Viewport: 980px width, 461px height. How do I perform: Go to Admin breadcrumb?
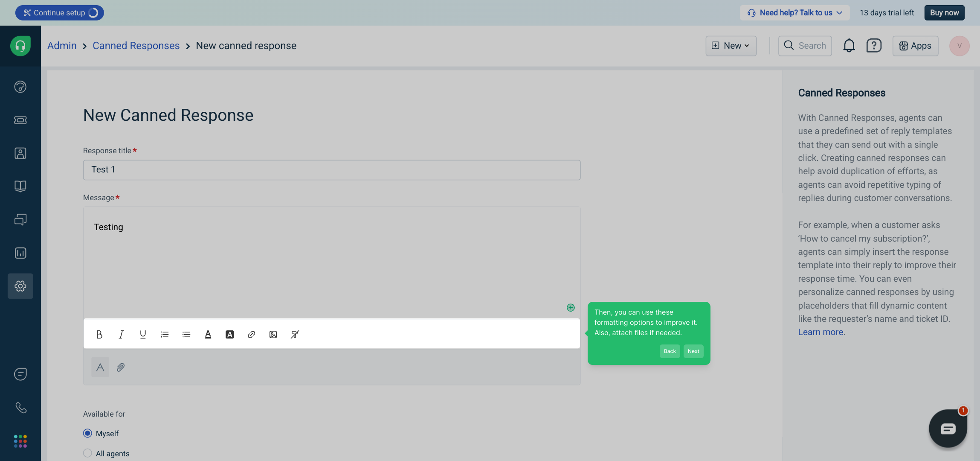62,46
